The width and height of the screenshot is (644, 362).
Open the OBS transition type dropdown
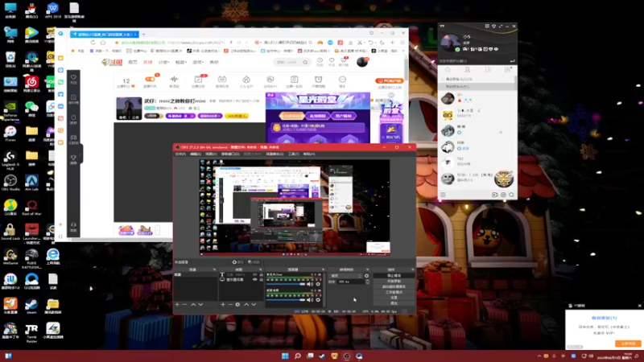coord(346,276)
